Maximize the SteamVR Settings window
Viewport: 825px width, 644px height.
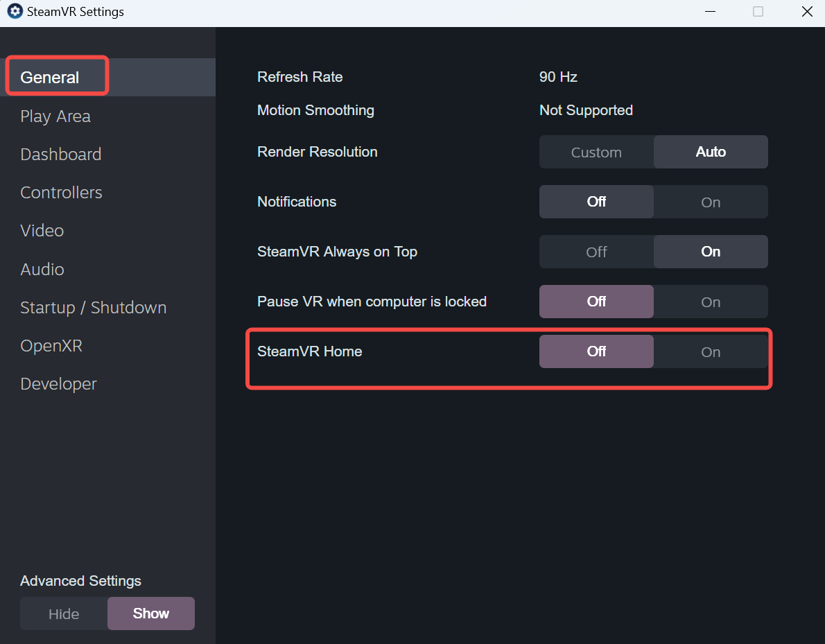758,12
